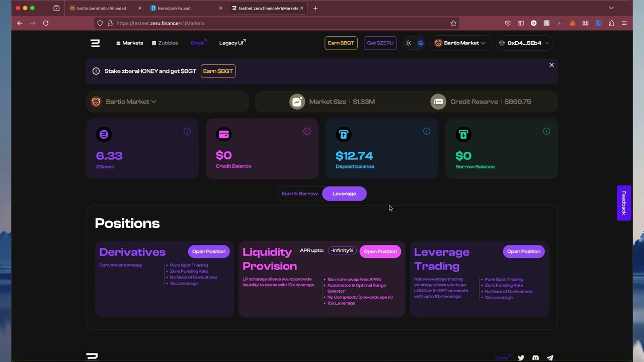Expand the list all tabs chevron
This screenshot has height=362, width=644.
click(611, 8)
